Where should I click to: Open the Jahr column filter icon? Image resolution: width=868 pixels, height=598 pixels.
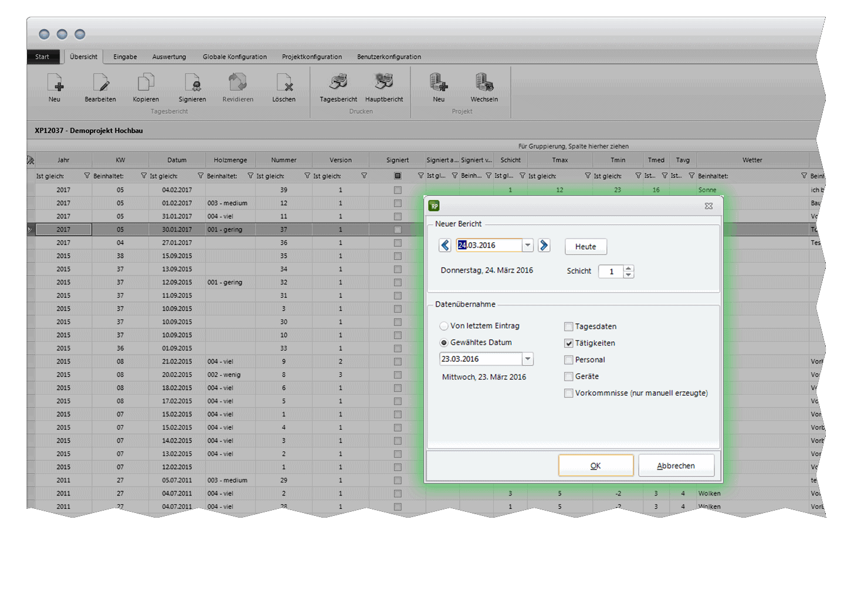87,176
